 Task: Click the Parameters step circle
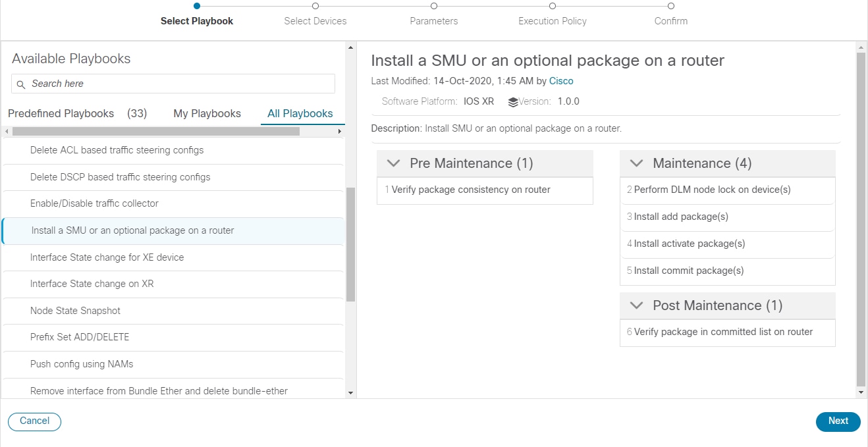(x=433, y=5)
